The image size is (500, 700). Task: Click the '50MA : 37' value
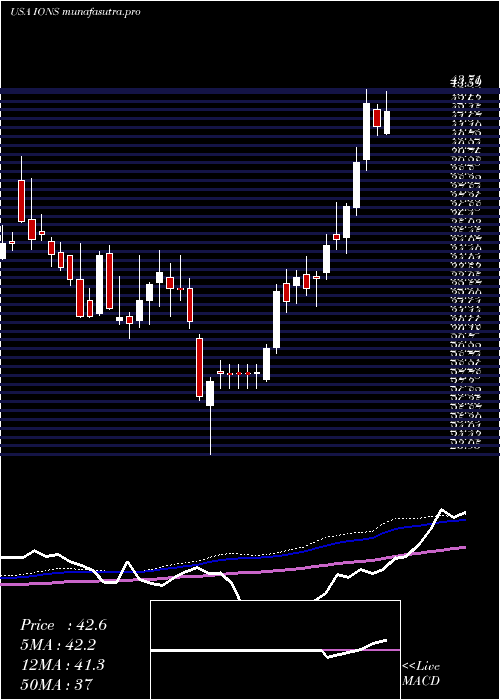point(57,684)
